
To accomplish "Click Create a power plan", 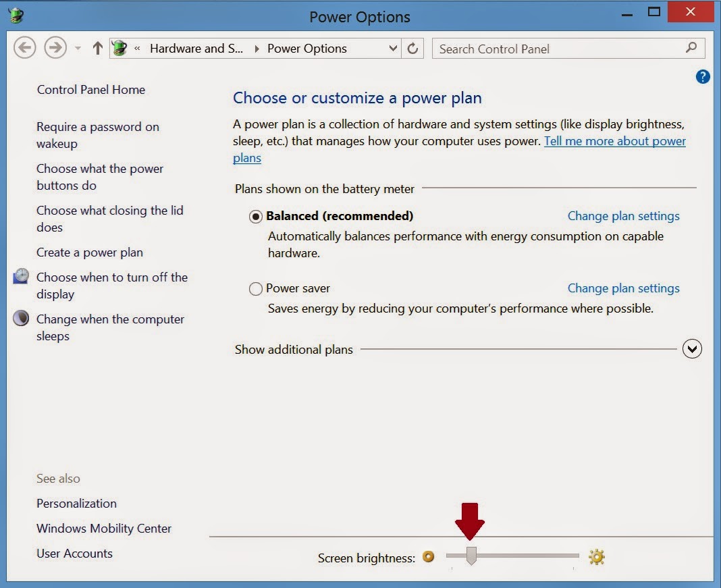I will coord(90,252).
